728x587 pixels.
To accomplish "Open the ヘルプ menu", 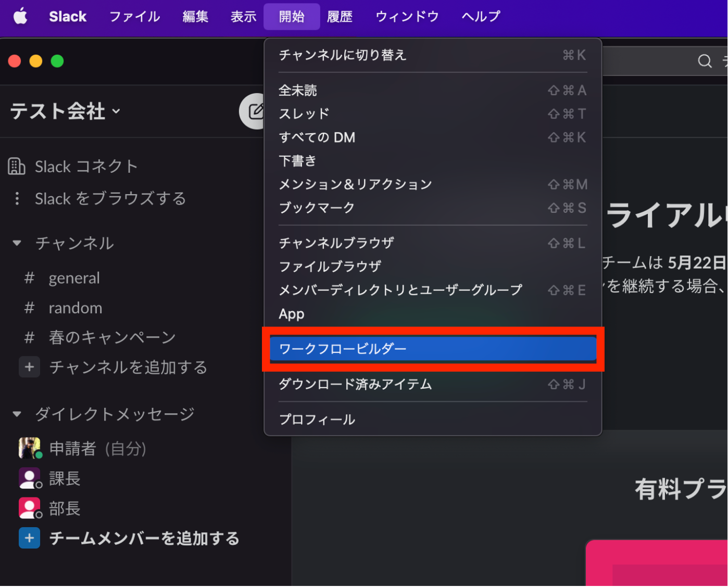I will coord(481,16).
